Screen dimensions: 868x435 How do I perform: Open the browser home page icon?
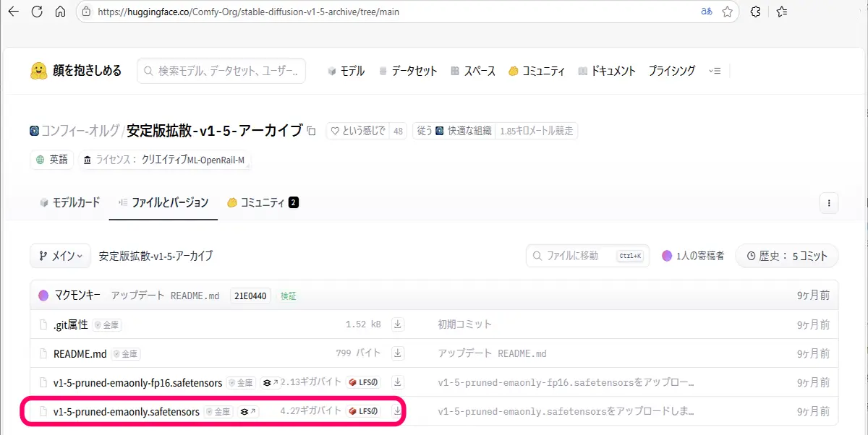60,12
